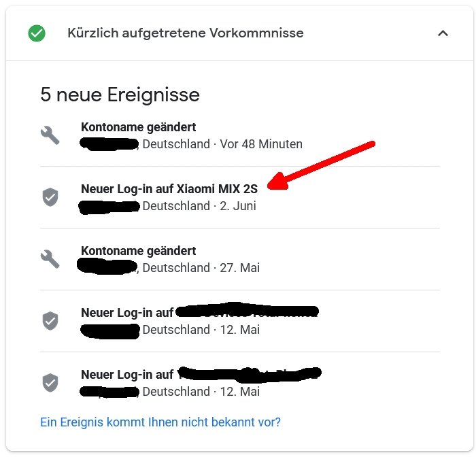The height and width of the screenshot is (457, 476).
Task: Open the 'Kontoname geändert' event from 48 minutes ago
Action: click(x=240, y=135)
